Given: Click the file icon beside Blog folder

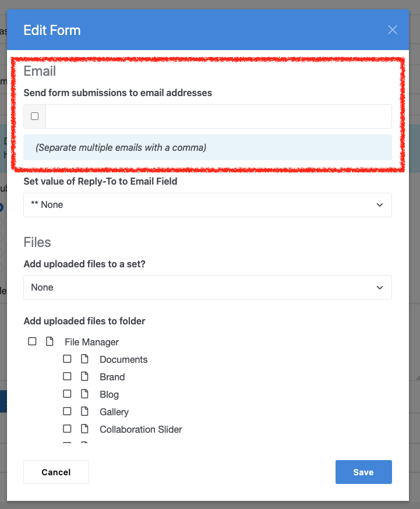Looking at the screenshot, I should coord(84,394).
